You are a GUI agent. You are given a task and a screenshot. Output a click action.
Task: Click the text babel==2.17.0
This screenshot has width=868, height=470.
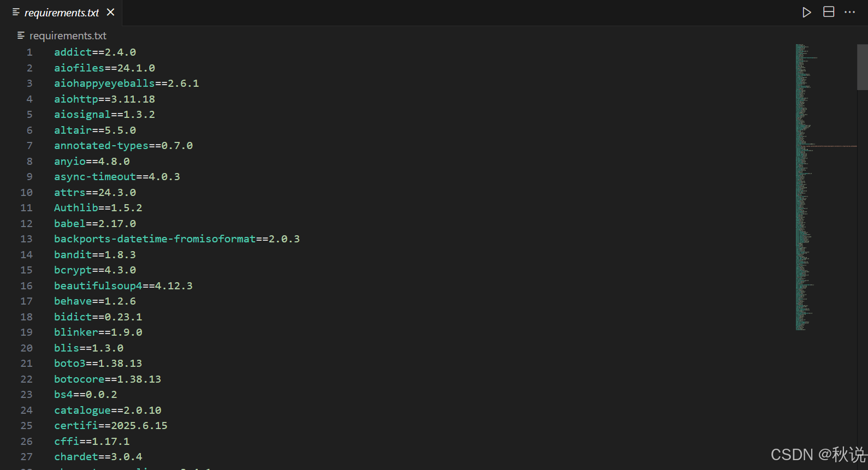tap(95, 224)
